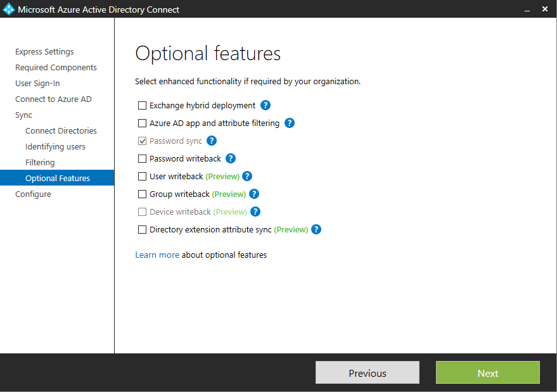Screen dimensions: 557x392
Task: Open Identifying users sub-step
Action: click(x=55, y=147)
